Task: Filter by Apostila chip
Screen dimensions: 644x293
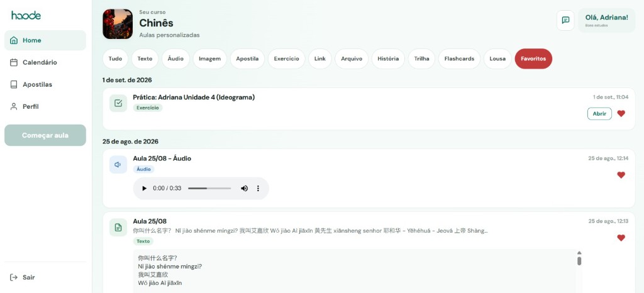Action: tap(247, 58)
